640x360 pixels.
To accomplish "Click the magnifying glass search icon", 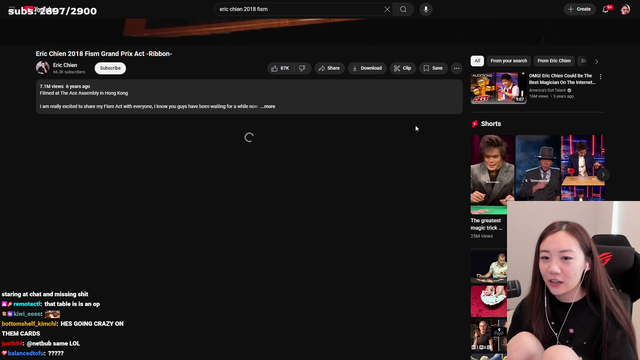I will pos(403,9).
